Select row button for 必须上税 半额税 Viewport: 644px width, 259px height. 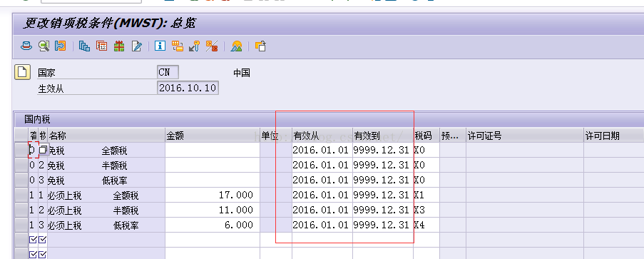pyautogui.click(x=21, y=210)
